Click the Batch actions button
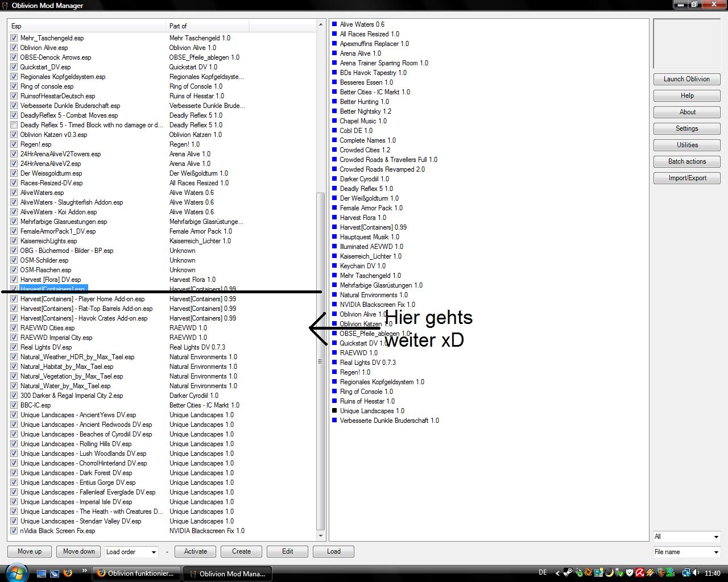The height and width of the screenshot is (582, 728). tap(686, 161)
